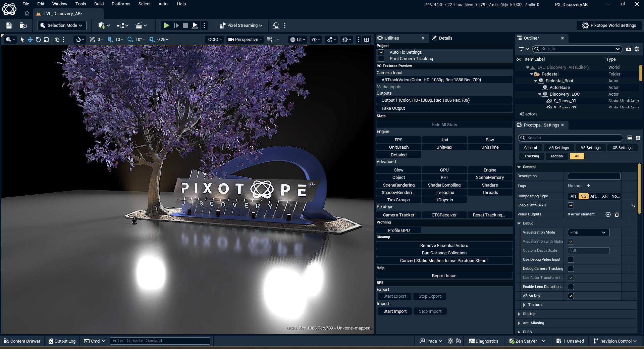Add a Video Outputs array element

608,214
